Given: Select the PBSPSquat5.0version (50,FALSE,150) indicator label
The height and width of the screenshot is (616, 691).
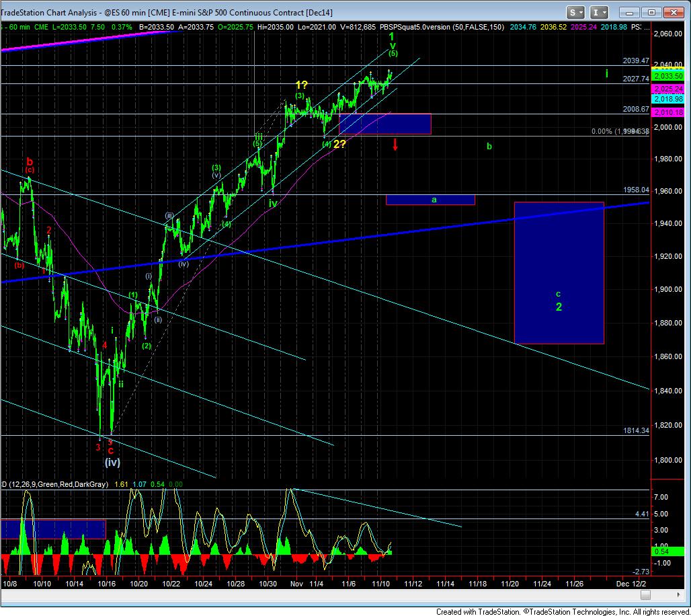Looking at the screenshot, I should pyautogui.click(x=442, y=27).
